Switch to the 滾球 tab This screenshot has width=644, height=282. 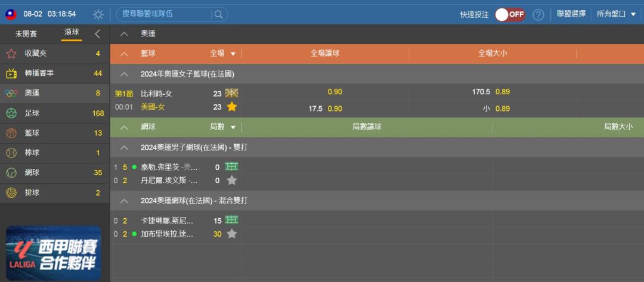point(72,32)
